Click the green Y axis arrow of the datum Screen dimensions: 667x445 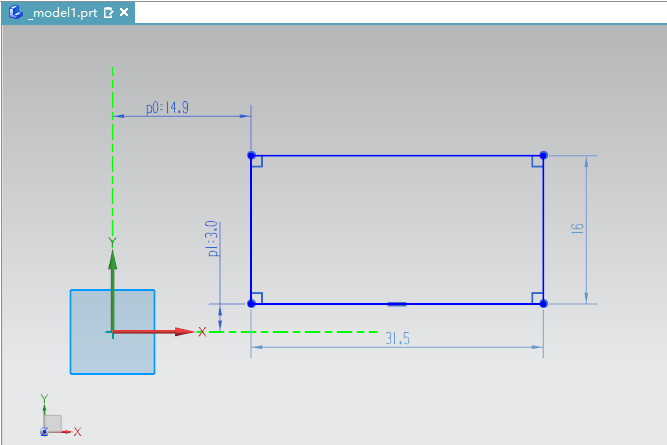pos(113,289)
